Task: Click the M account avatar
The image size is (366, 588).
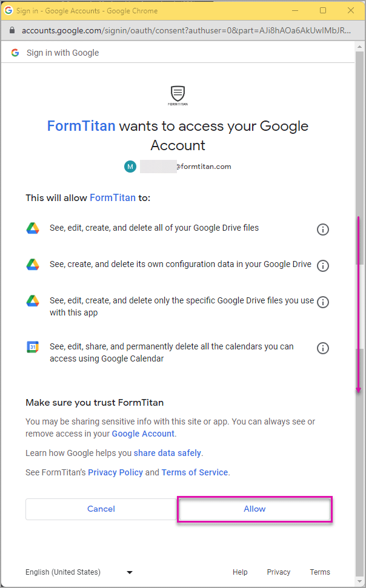Action: (130, 167)
